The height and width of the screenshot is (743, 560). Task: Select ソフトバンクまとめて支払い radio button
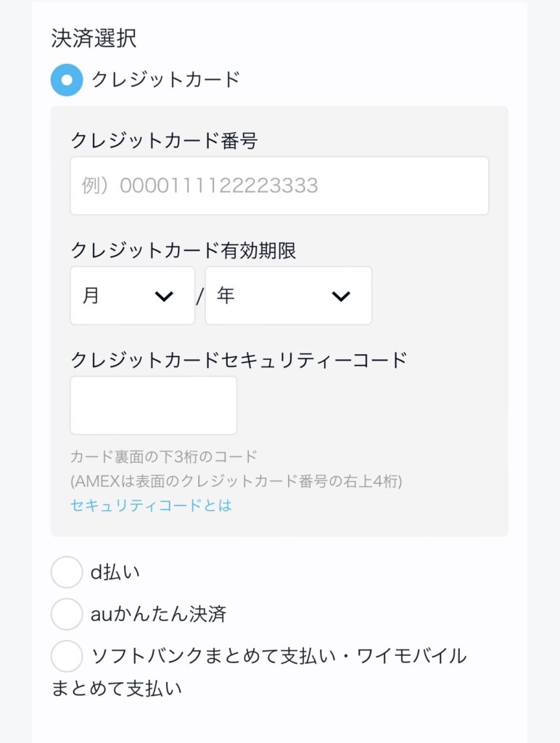[x=67, y=656]
